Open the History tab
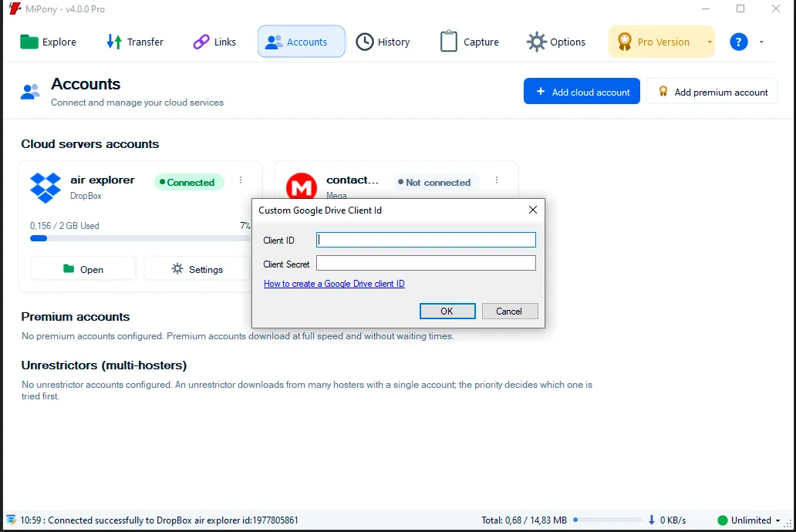Viewport: 796px width, 532px height. click(383, 42)
